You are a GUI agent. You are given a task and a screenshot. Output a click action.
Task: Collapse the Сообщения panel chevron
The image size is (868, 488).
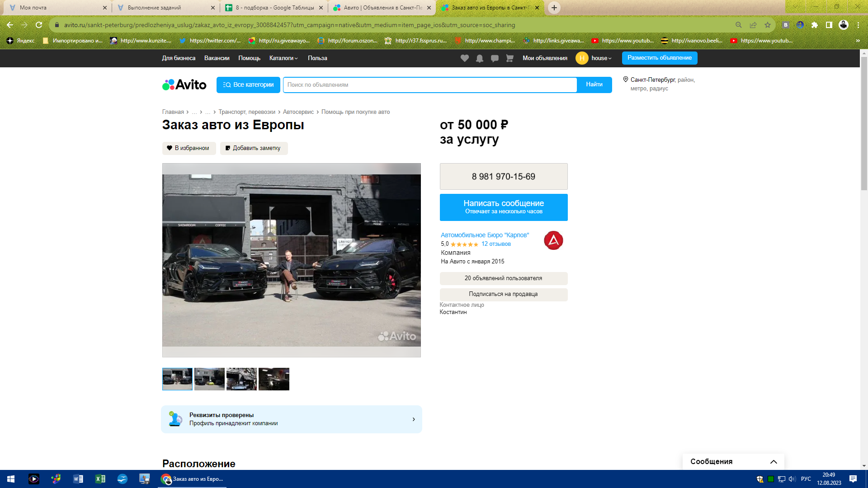point(773,461)
